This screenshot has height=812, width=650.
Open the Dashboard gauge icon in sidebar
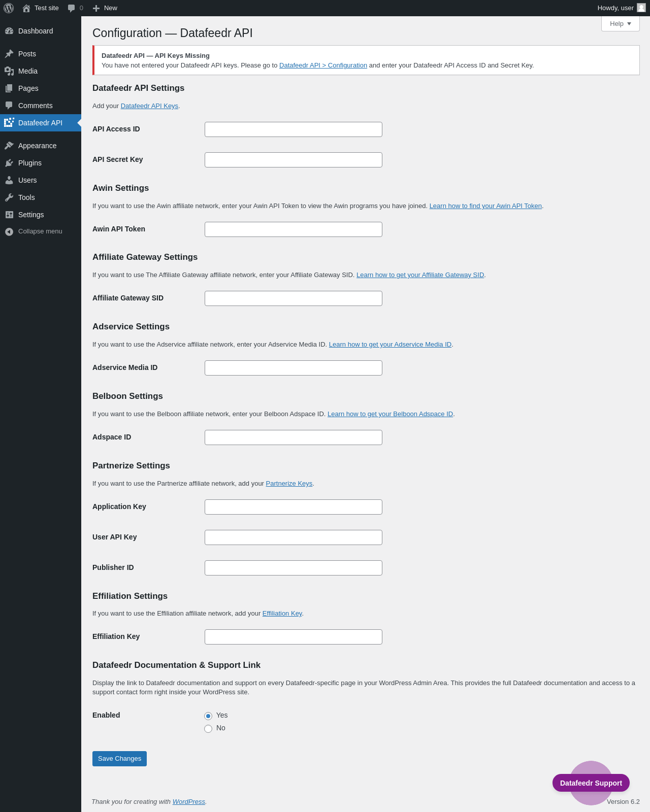(9, 31)
